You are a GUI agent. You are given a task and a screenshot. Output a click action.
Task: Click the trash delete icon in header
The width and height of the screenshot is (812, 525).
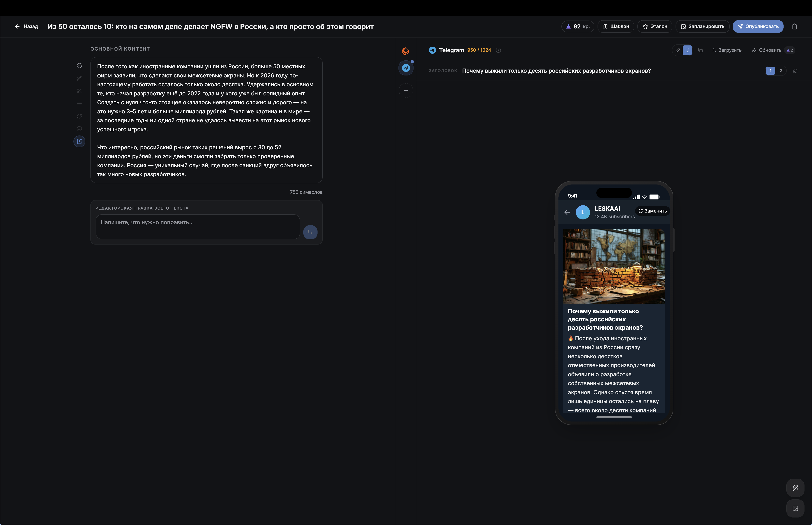click(x=794, y=27)
